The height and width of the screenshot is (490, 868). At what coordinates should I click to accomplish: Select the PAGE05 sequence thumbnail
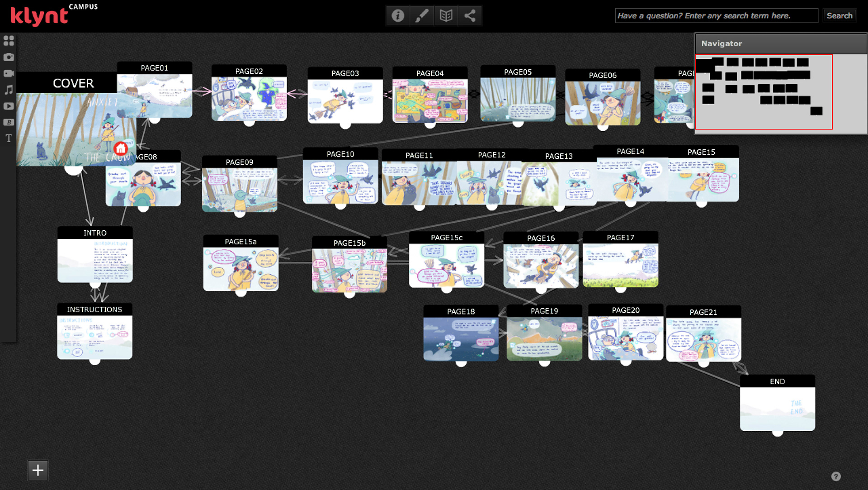click(518, 99)
